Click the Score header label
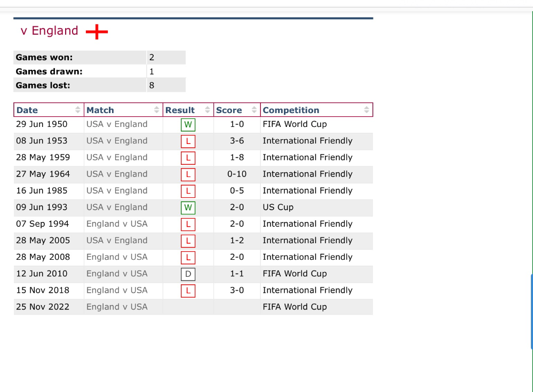Image resolution: width=533 pixels, height=392 pixels. pyautogui.click(x=229, y=110)
